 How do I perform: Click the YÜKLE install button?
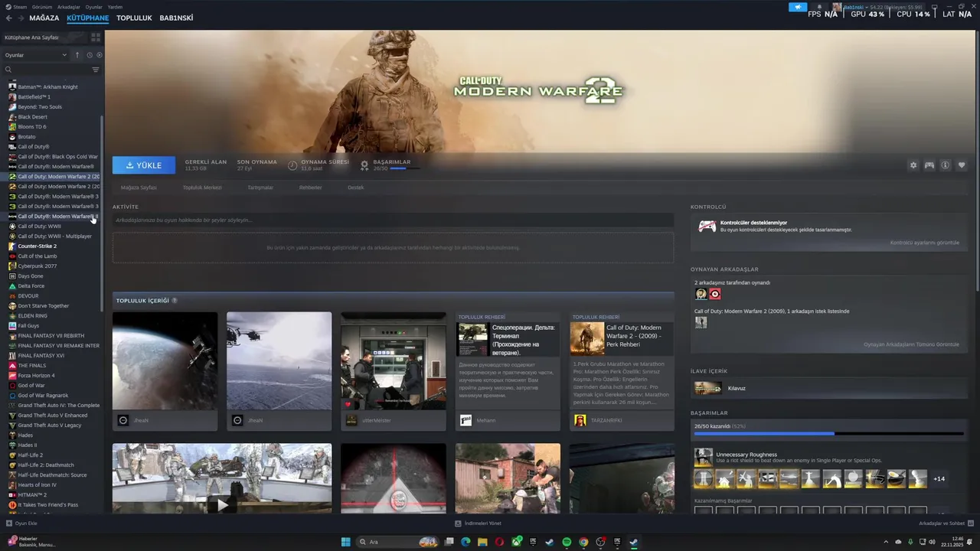144,165
